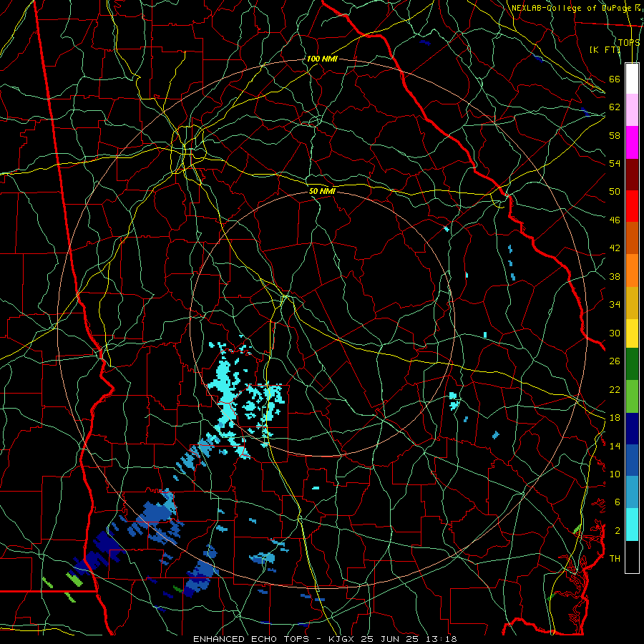Click legend value "66"
This screenshot has height=644, width=644.
click(615, 79)
